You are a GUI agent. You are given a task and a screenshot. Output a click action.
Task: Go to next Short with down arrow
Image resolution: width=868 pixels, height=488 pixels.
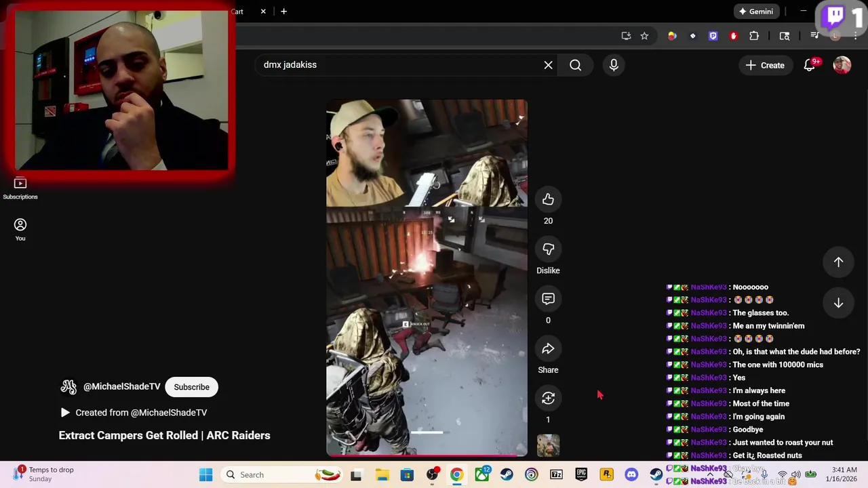tap(838, 303)
